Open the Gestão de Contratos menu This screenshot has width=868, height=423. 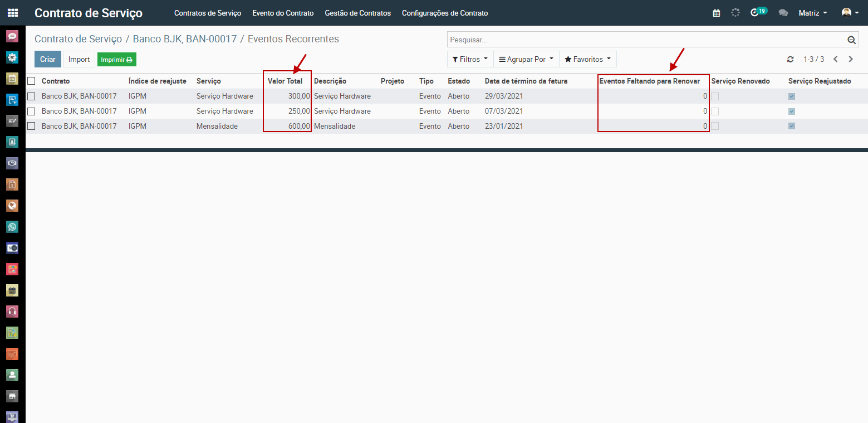[357, 13]
